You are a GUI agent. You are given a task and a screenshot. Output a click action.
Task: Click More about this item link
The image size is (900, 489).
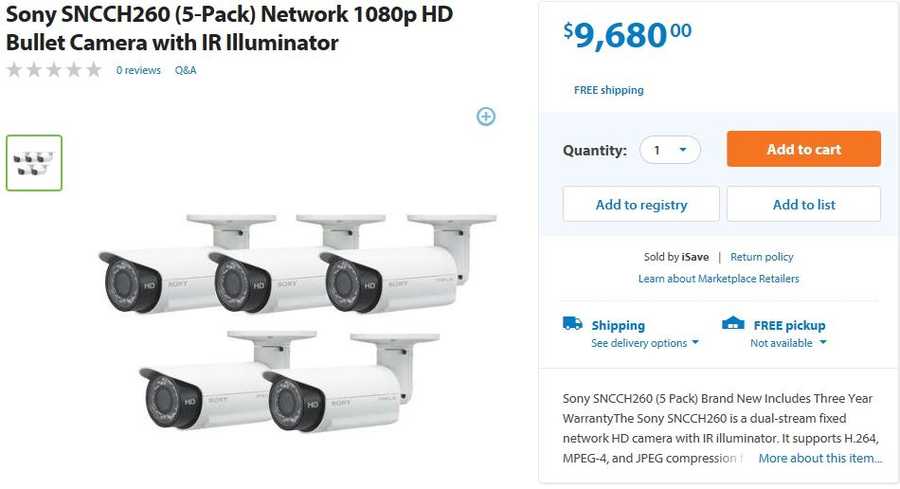click(820, 458)
